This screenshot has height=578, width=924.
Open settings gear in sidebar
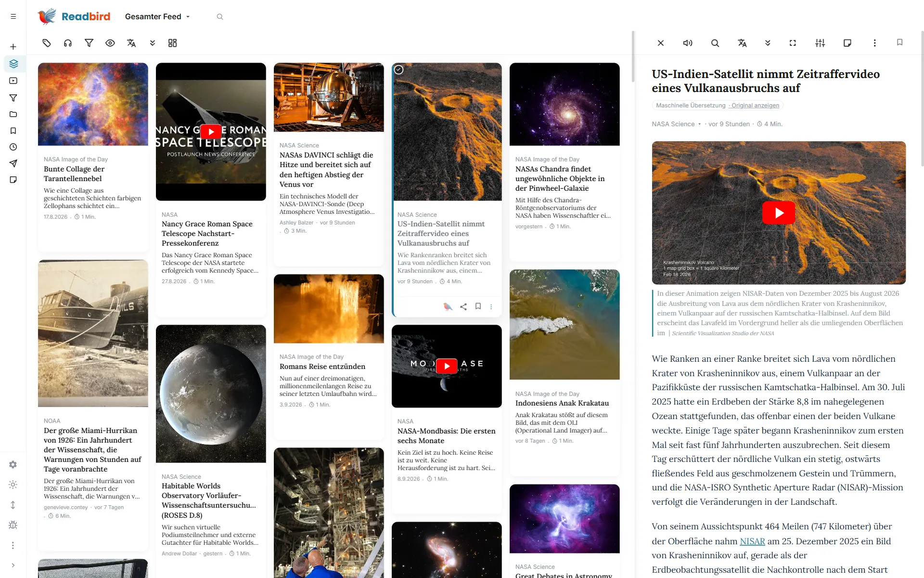[13, 464]
